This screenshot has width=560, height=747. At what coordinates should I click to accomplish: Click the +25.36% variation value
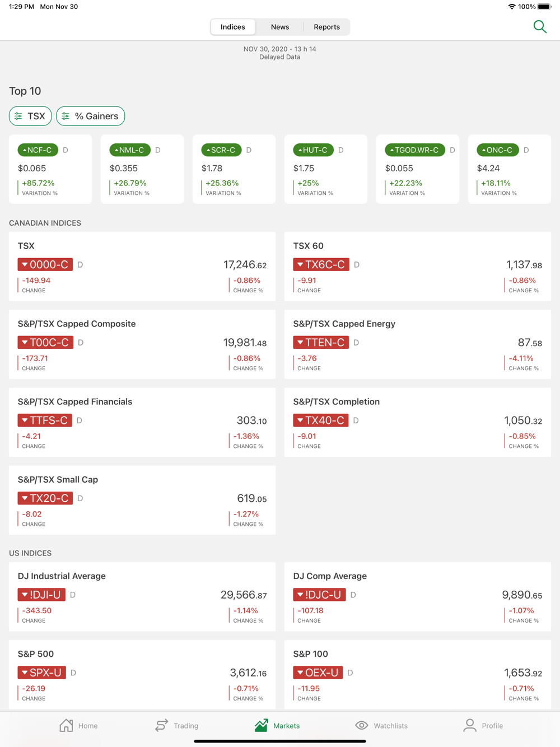[222, 183]
